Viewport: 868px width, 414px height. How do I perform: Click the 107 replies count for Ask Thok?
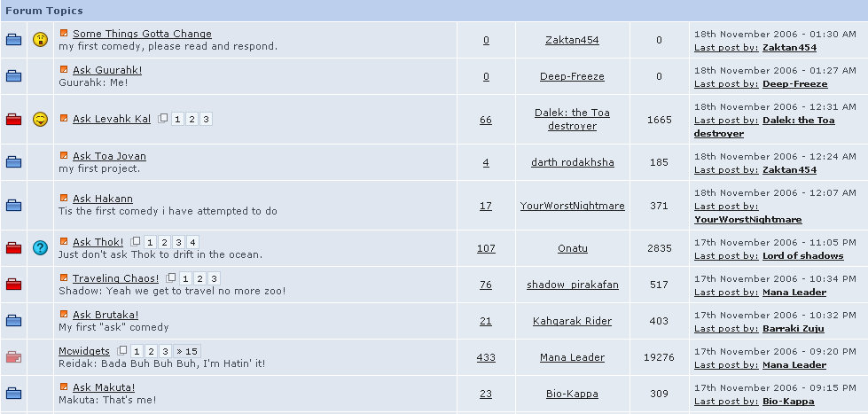tap(486, 248)
